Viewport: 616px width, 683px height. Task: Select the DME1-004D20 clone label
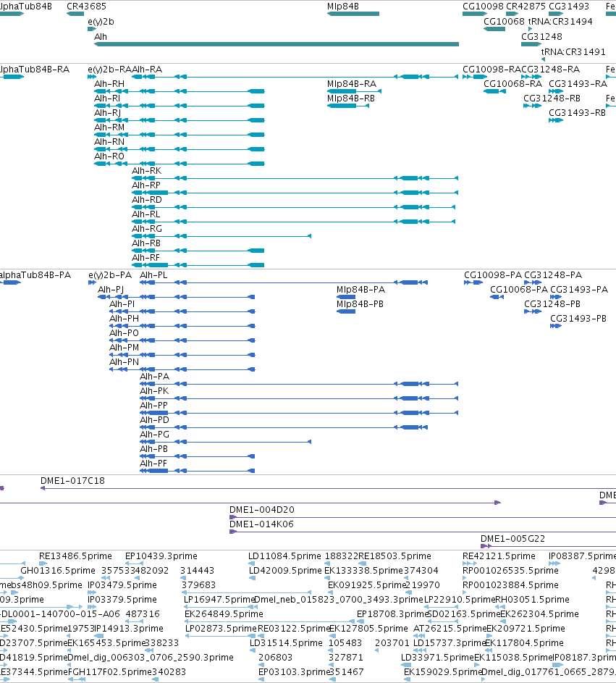click(261, 510)
